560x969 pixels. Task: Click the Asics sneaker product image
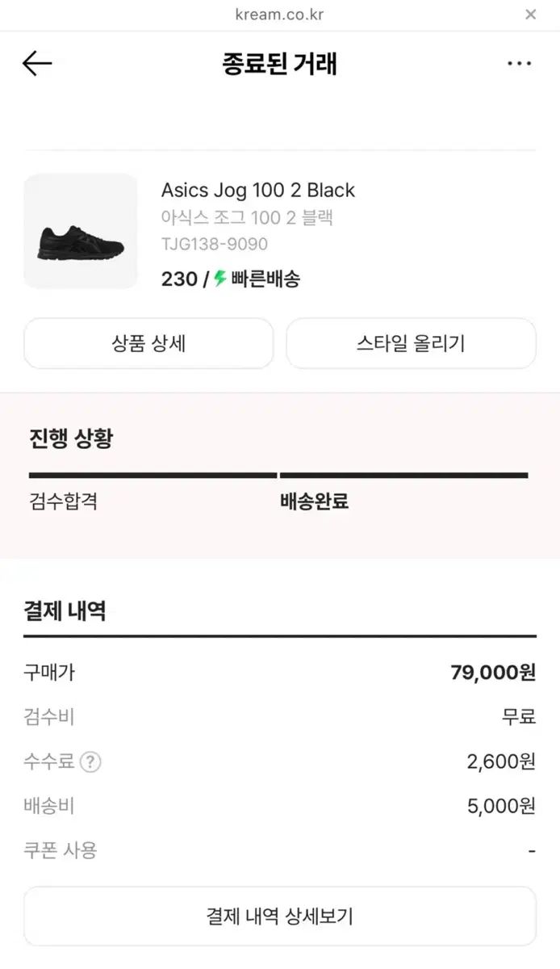click(81, 229)
